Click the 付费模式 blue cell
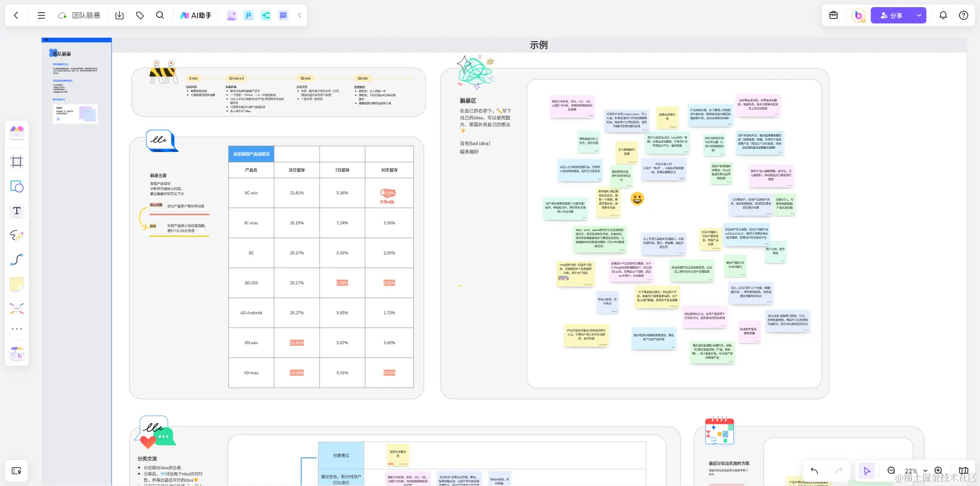Image resolution: width=980 pixels, height=486 pixels. point(341,455)
